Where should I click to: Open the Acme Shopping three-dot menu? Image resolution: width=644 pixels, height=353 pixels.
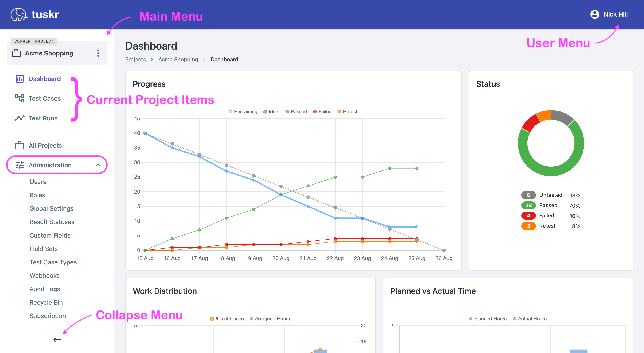[98, 53]
